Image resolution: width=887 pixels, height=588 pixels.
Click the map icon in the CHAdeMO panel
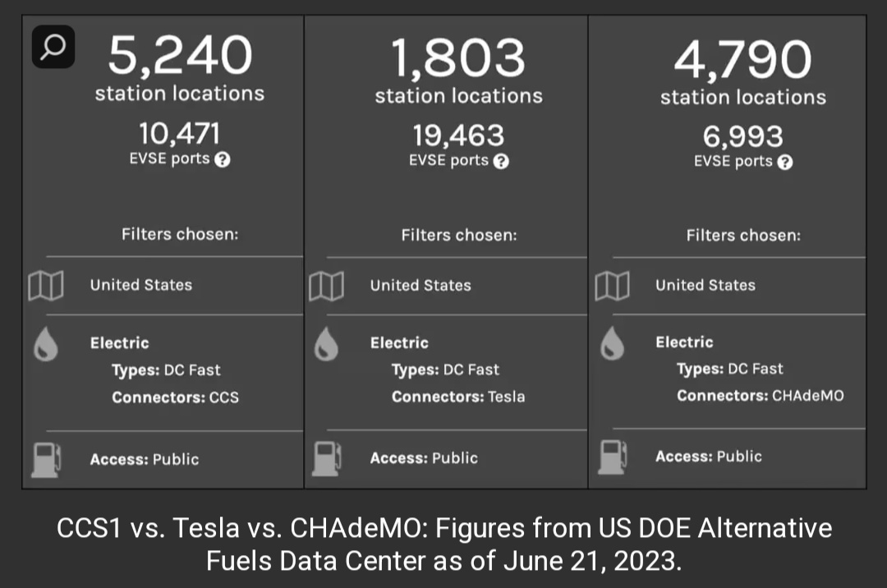pyautogui.click(x=612, y=287)
